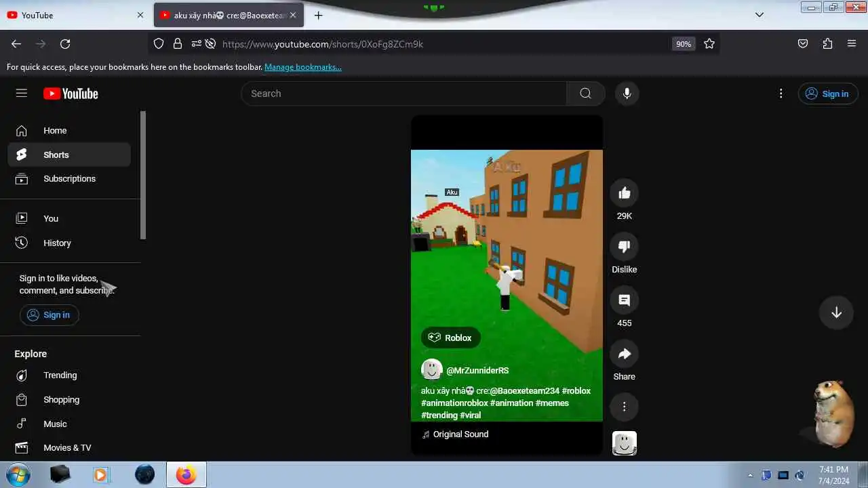Click the sidebar vertical scrollbar
This screenshot has width=868, height=488.
143,175
